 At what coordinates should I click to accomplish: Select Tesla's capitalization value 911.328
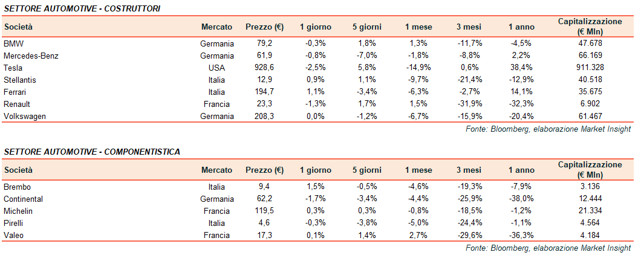pos(590,68)
